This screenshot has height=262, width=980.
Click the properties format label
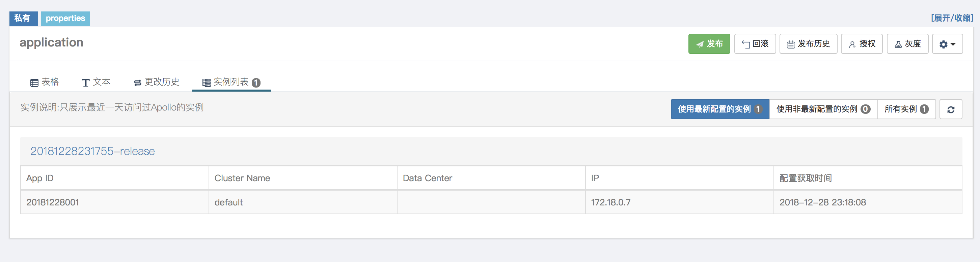(65, 18)
